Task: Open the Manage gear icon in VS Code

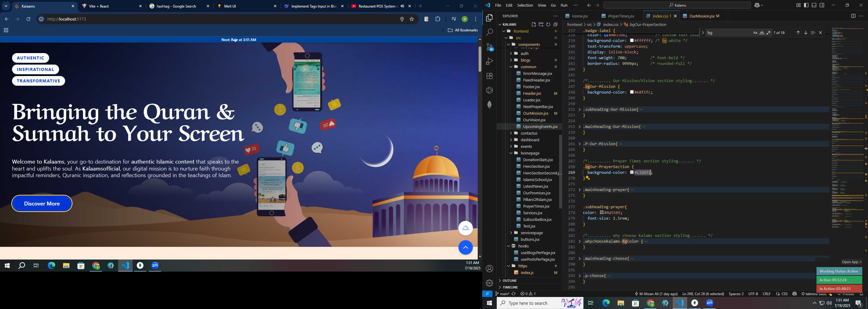Action: pos(489,283)
